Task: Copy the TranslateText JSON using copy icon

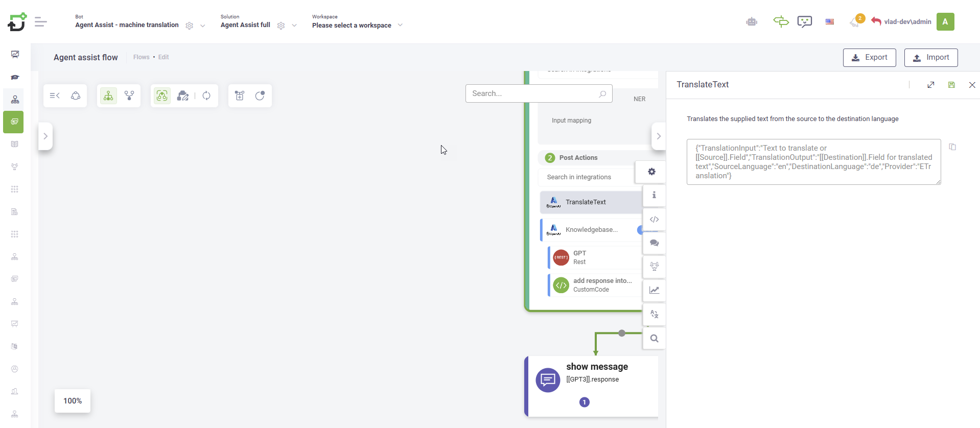Action: click(x=952, y=147)
